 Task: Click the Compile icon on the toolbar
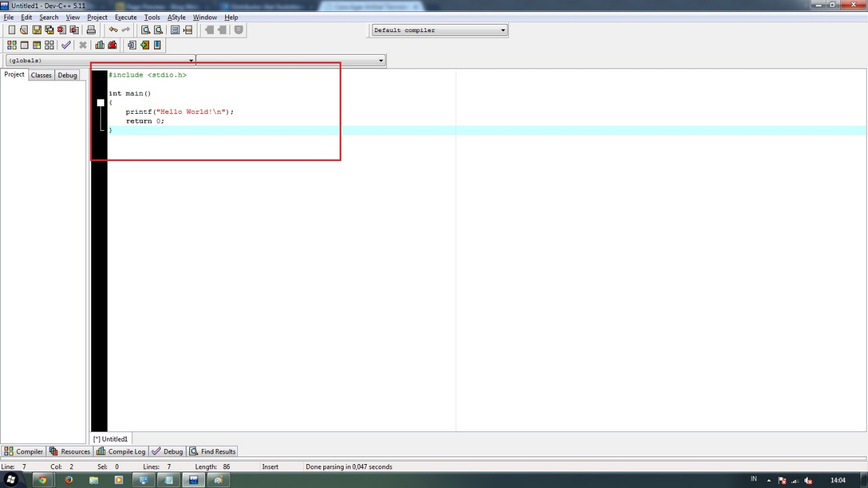(11, 45)
